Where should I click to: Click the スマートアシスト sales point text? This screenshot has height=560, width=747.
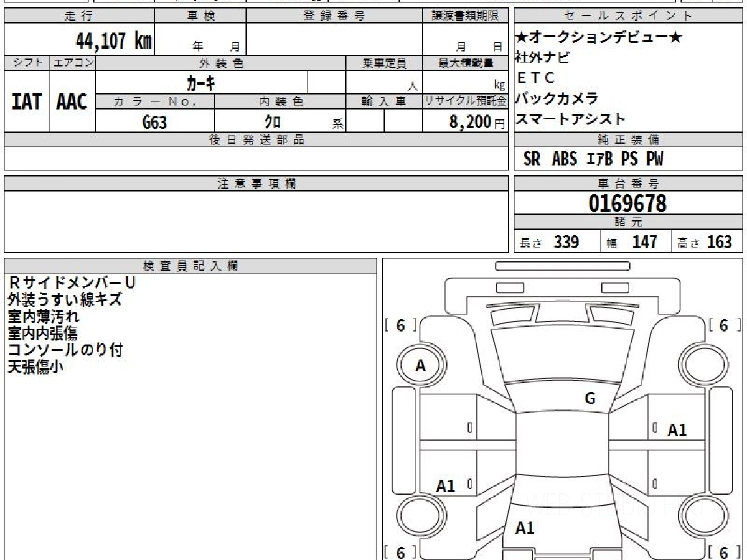[570, 119]
